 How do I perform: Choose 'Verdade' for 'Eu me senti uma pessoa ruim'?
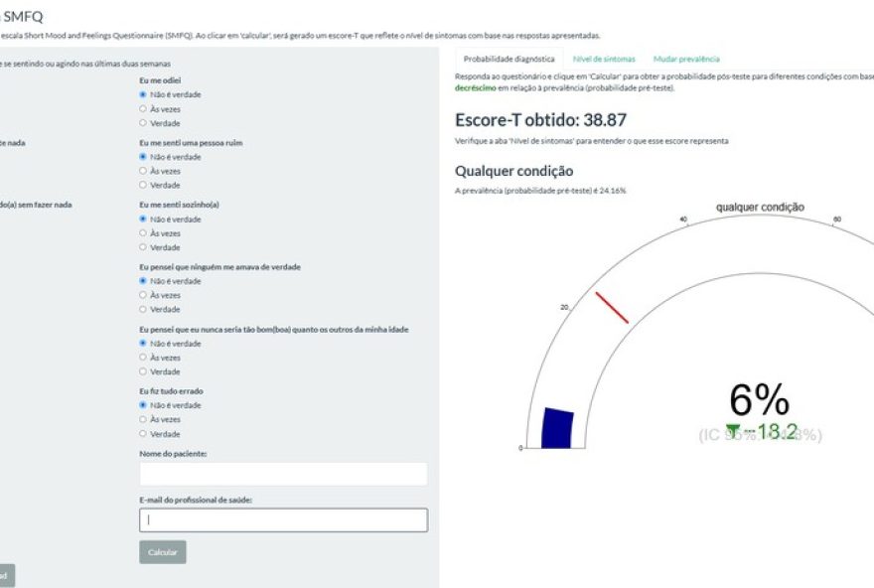point(144,184)
